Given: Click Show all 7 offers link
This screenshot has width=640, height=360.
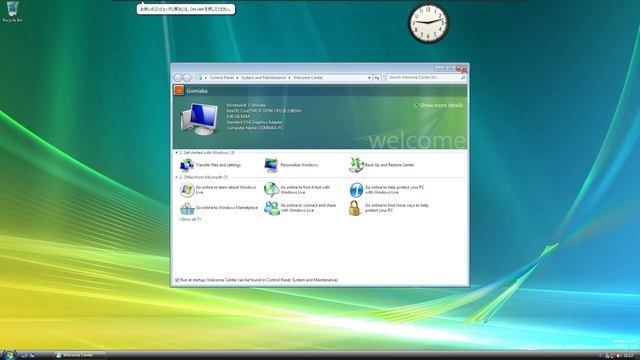Looking at the screenshot, I should 190,220.
